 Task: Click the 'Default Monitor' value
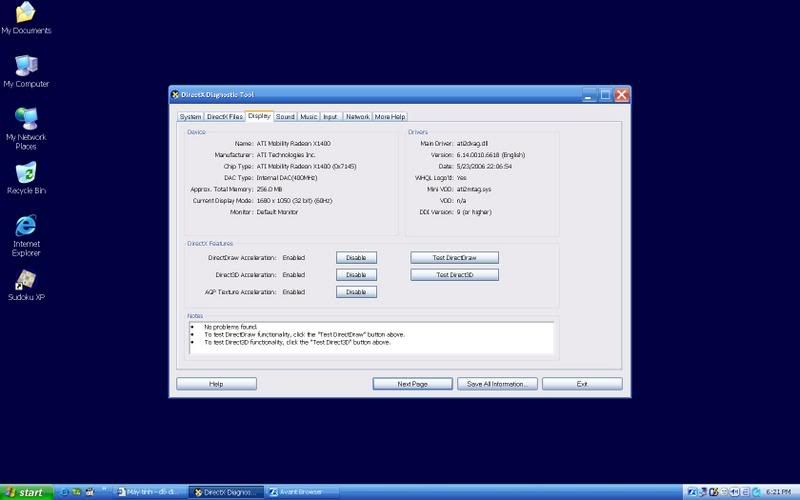tap(277, 212)
